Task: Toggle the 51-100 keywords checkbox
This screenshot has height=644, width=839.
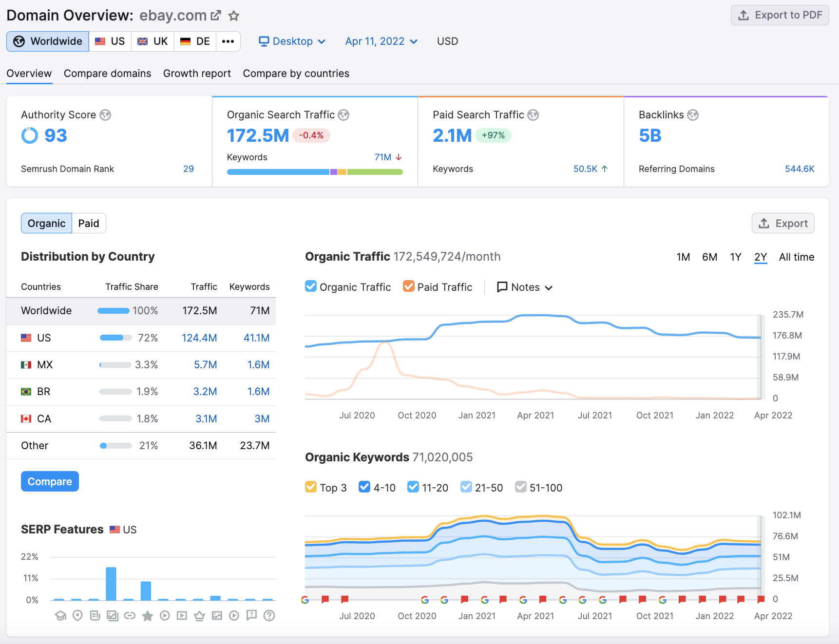Action: point(521,487)
